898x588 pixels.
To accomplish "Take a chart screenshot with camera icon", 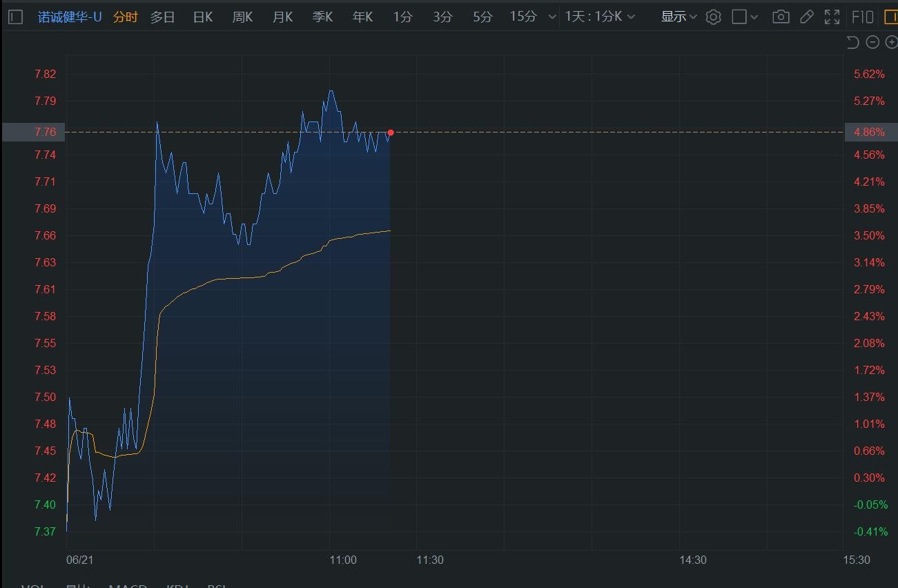I will point(781,17).
